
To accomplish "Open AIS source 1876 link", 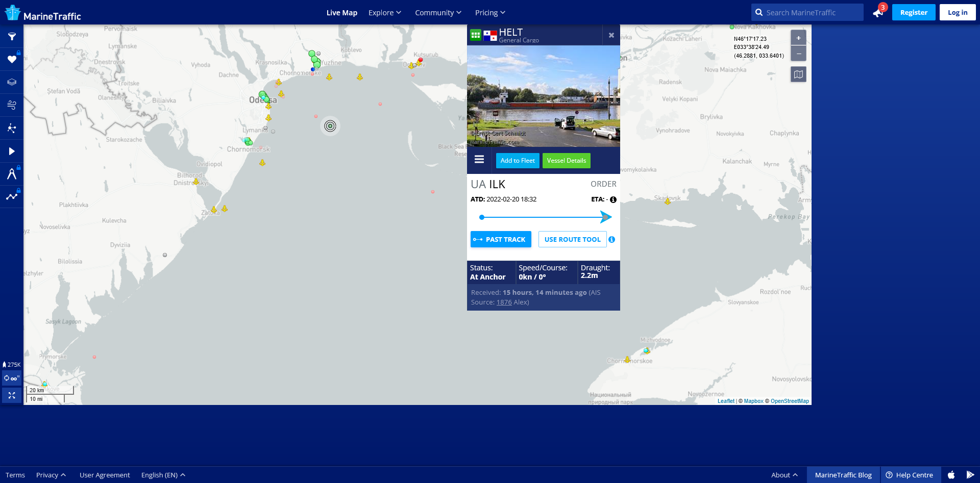I will 504,302.
